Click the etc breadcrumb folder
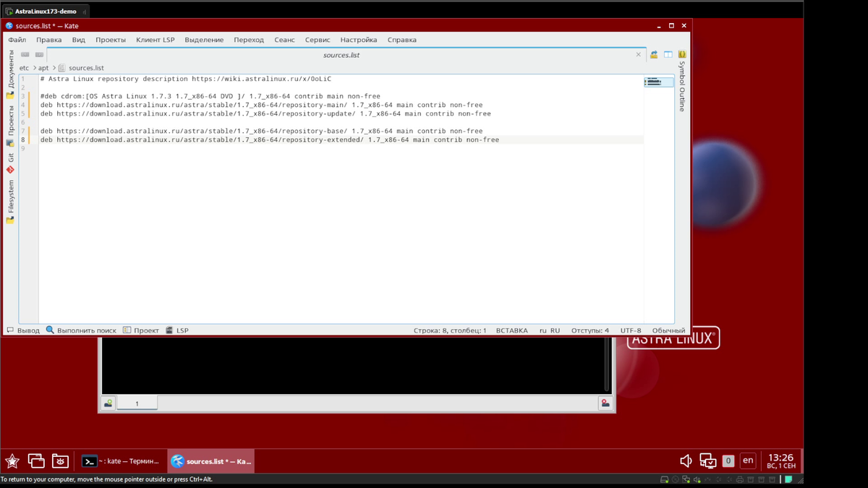The image size is (868, 488). (x=25, y=68)
